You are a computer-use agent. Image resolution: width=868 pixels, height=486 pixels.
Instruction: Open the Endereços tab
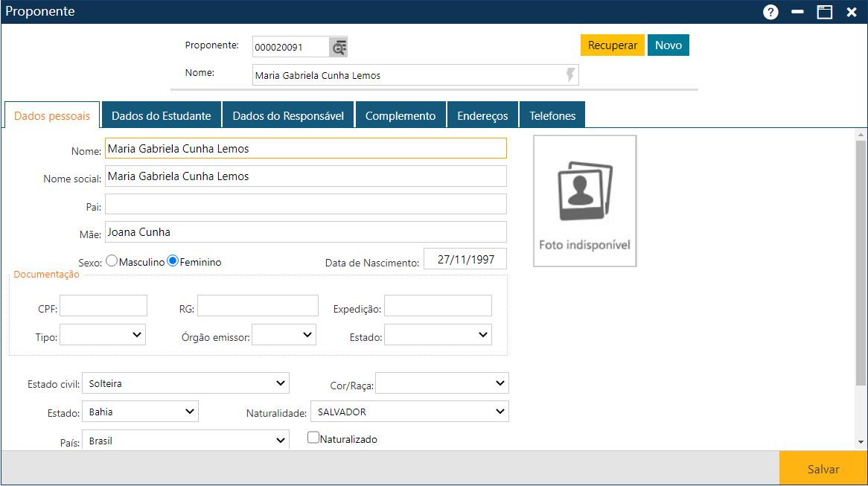[x=482, y=116]
